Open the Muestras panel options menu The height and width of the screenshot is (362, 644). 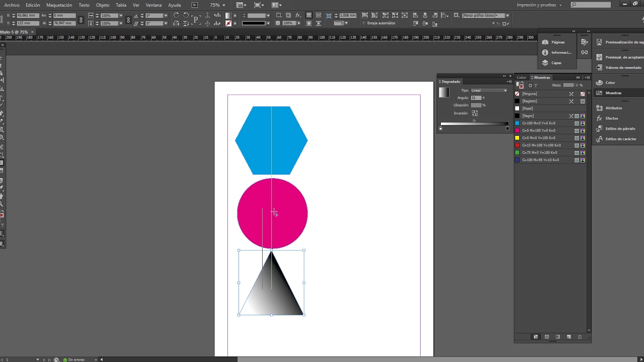click(x=587, y=77)
